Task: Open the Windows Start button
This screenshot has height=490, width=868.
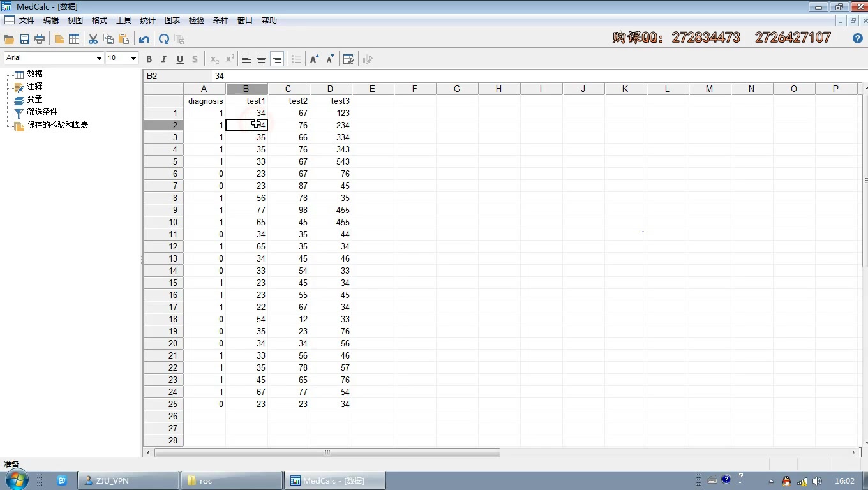Action: point(17,479)
